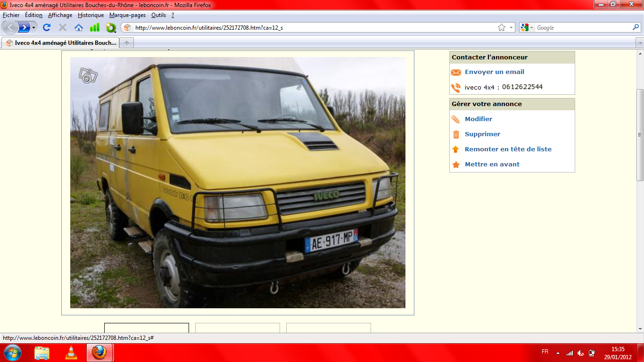Screen dimensions: 644x362
Task: Launch VLC media player from the taskbar
Action: pos(71,353)
